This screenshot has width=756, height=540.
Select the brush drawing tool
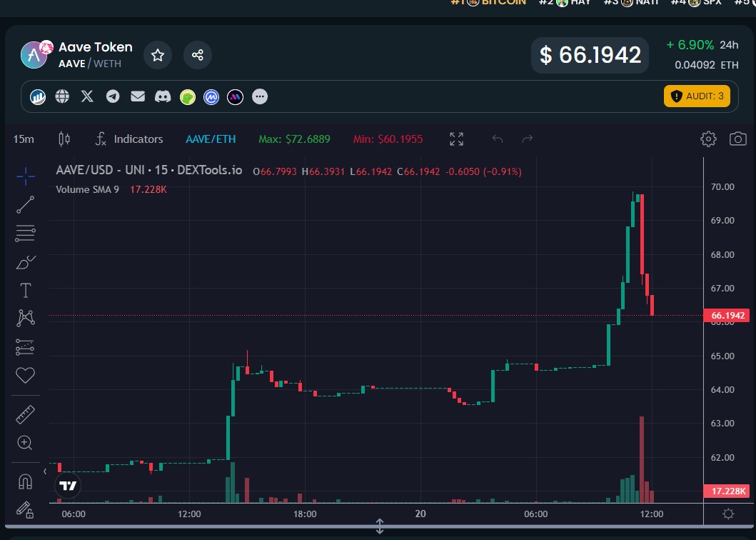tap(26, 262)
